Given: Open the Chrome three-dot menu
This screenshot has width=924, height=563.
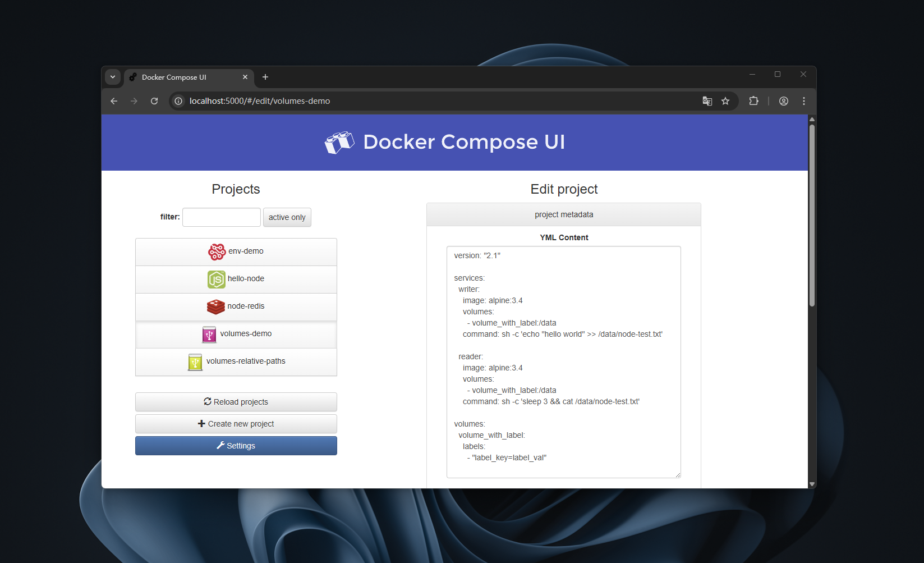Looking at the screenshot, I should pyautogui.click(x=803, y=101).
